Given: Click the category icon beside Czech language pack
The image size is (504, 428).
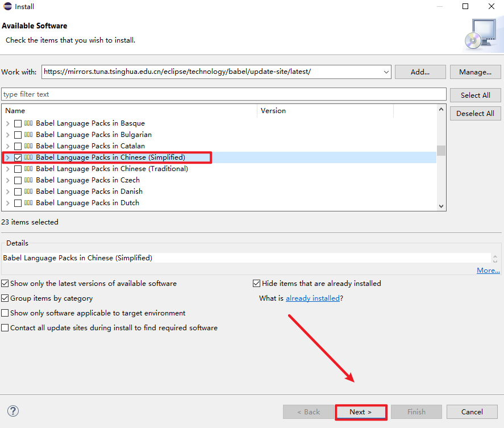Looking at the screenshot, I should tap(28, 180).
